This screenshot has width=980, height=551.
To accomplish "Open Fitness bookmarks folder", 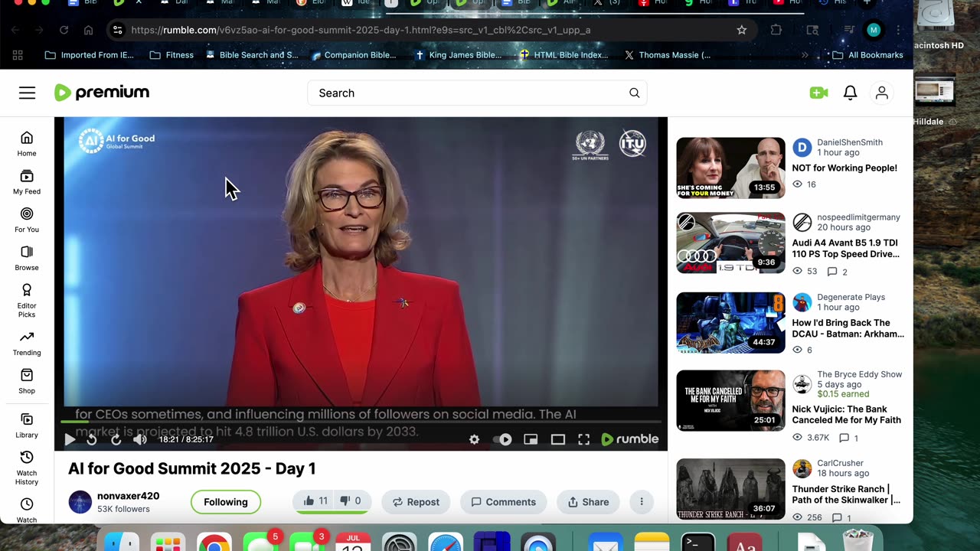I will pyautogui.click(x=171, y=55).
